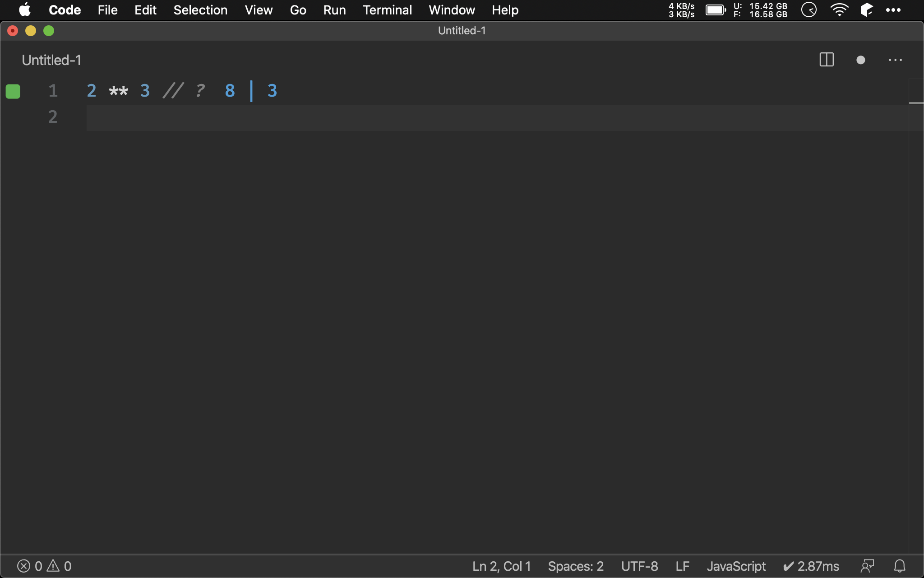Click the Quokka 2.87ms timing indicator
Screen dimensions: 924x578
pyautogui.click(x=811, y=566)
